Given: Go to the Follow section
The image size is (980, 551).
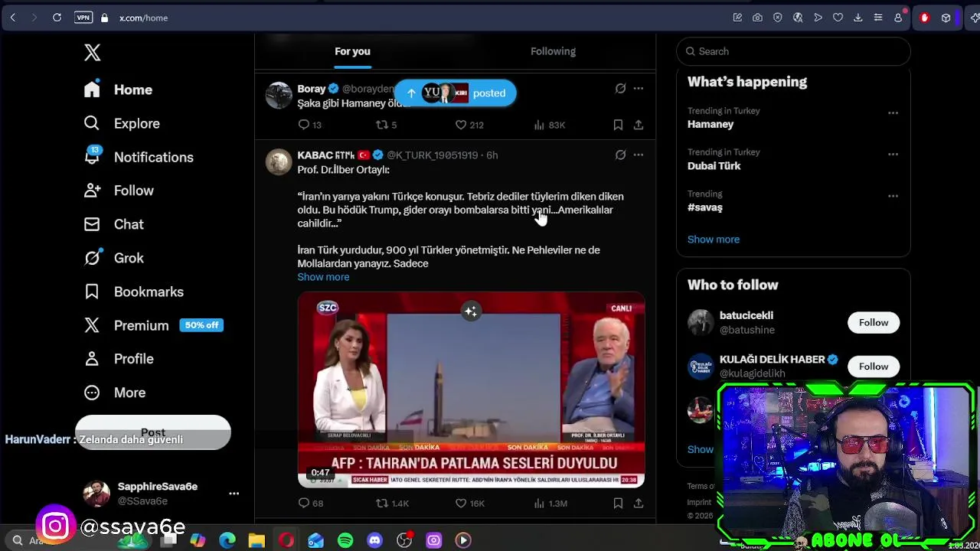Looking at the screenshot, I should 119,191.
